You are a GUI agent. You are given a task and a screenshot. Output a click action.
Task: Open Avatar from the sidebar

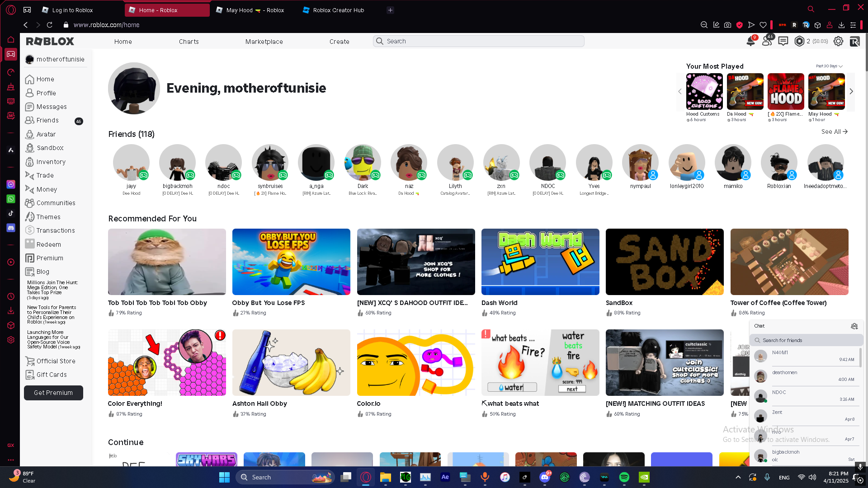point(46,134)
